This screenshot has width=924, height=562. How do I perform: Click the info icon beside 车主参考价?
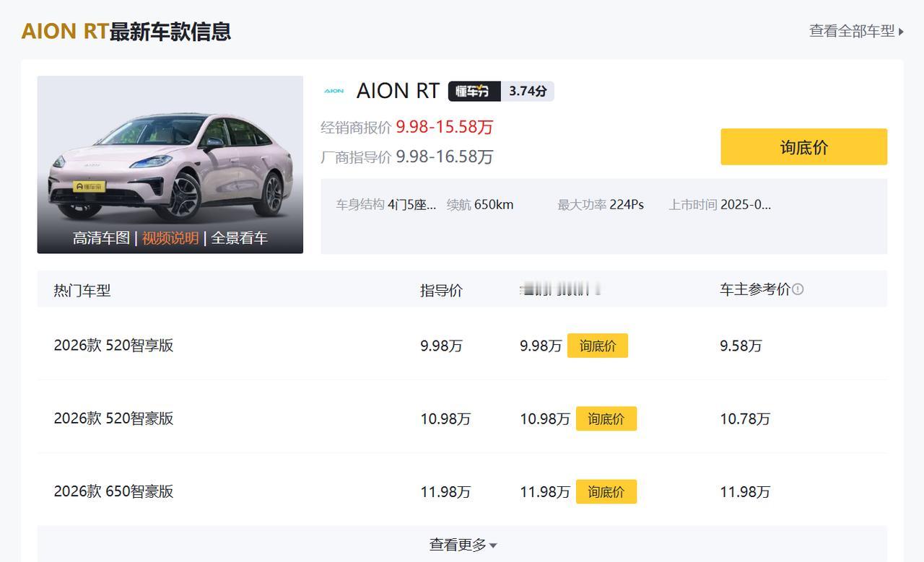[798, 289]
